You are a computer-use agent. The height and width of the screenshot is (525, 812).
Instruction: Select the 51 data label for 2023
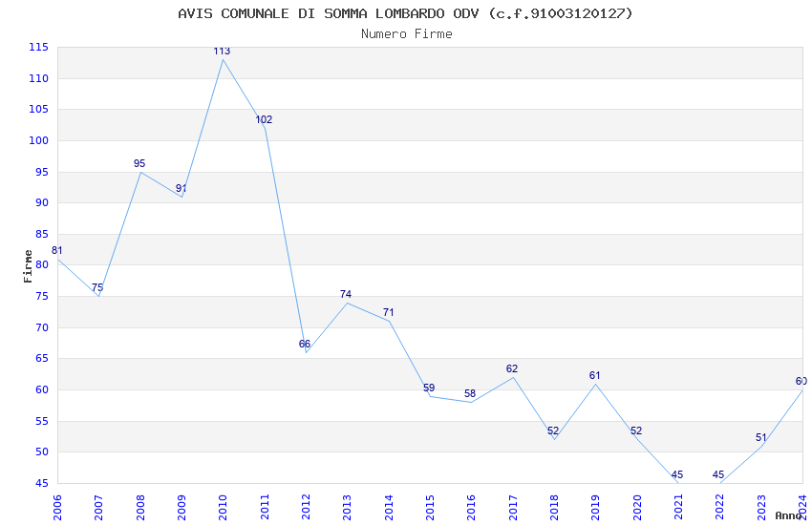tap(760, 437)
